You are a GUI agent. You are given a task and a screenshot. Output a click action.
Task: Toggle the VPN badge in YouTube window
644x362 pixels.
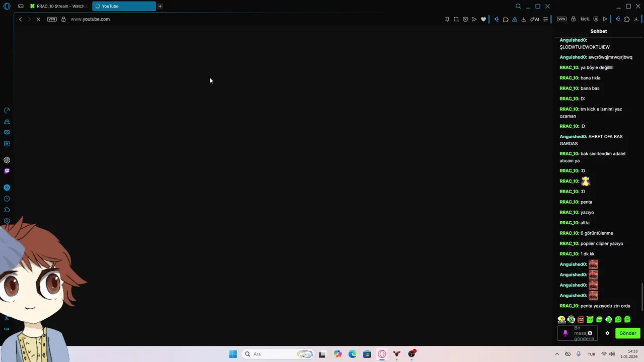[x=52, y=19]
